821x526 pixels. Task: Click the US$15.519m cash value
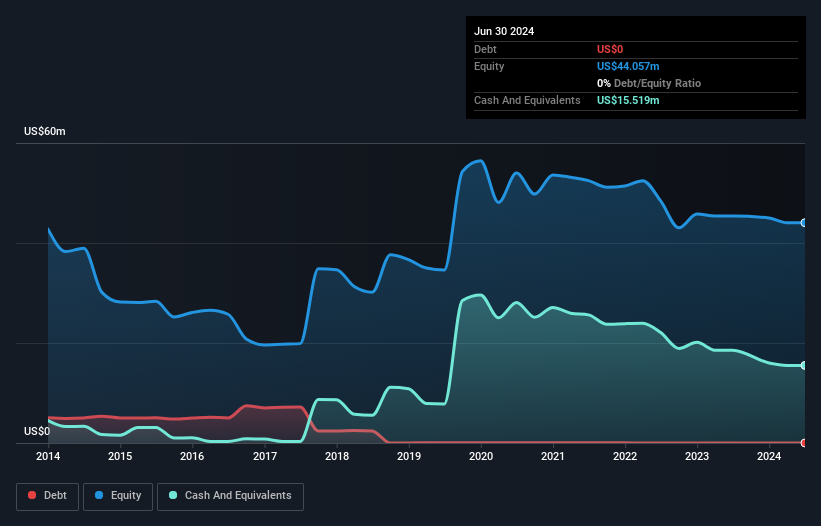(628, 100)
